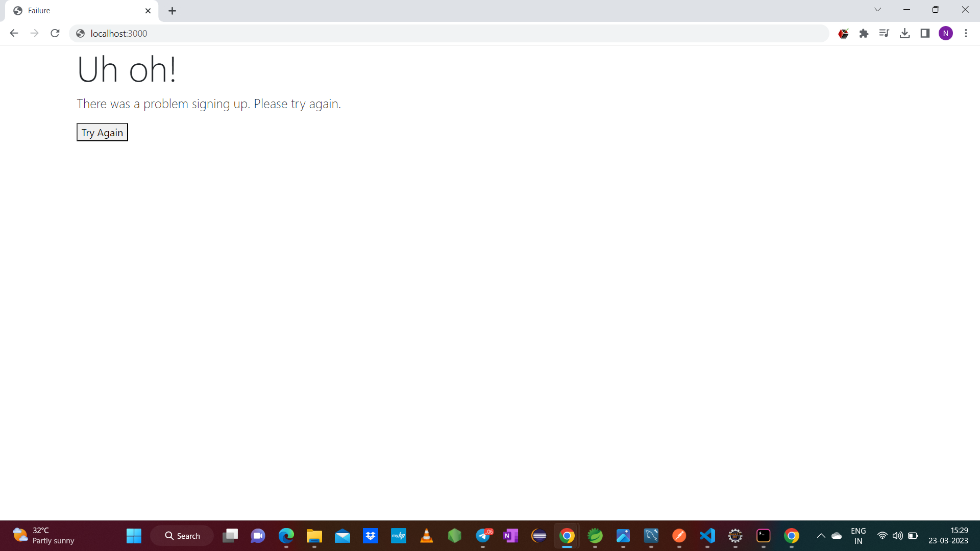Open media controls icon in toolbar
Image resolution: width=980 pixels, height=551 pixels.
884,33
